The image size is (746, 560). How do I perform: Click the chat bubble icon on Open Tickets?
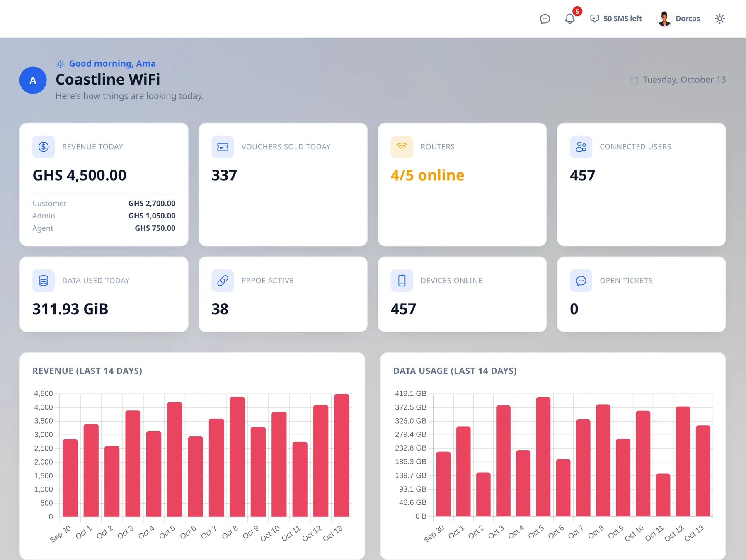click(x=581, y=281)
